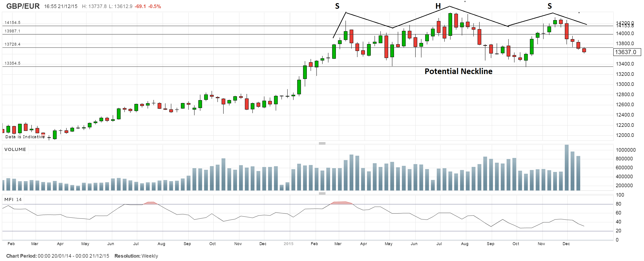
Task: Click the VOLUME panel label
Action: tap(15, 149)
